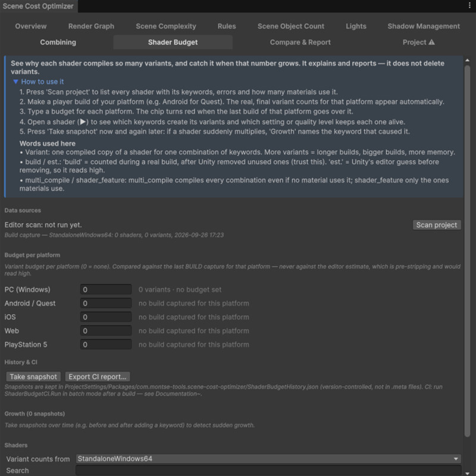
Task: Focus the iOS budget field
Action: [106, 317]
